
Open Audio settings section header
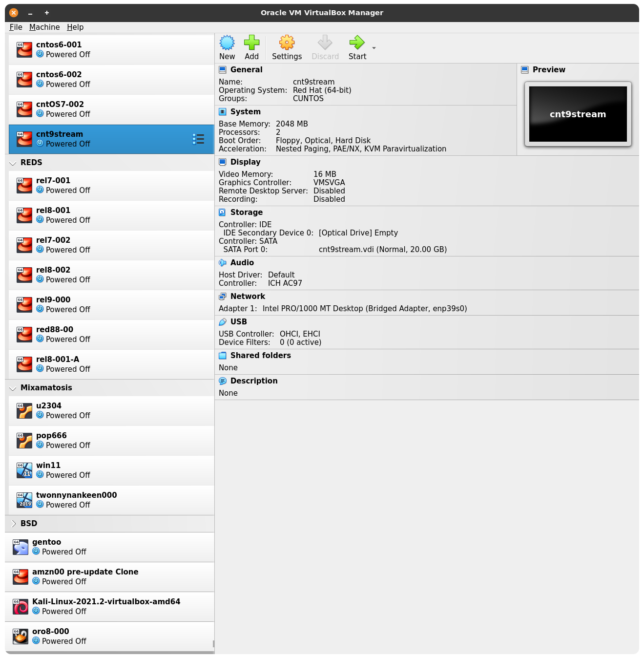[x=242, y=263]
